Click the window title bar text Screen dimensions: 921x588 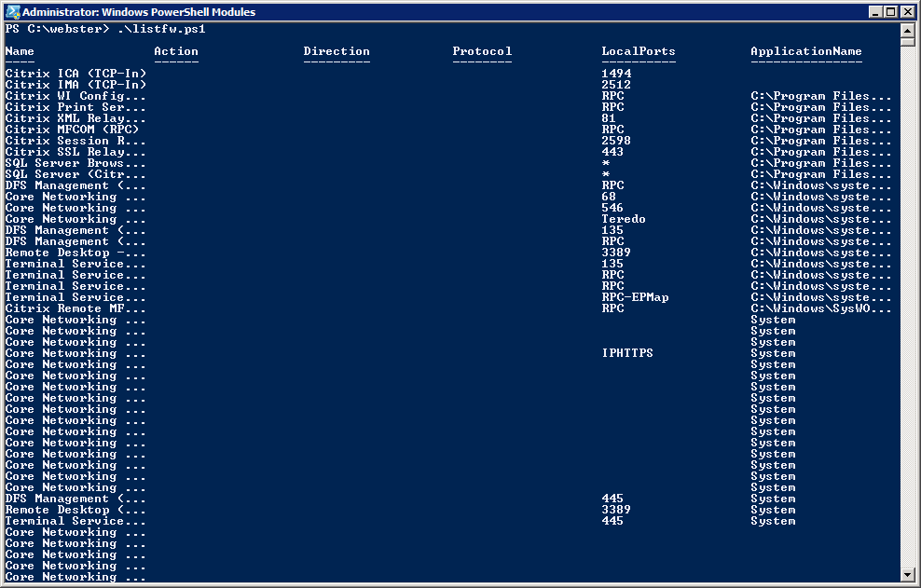click(138, 12)
